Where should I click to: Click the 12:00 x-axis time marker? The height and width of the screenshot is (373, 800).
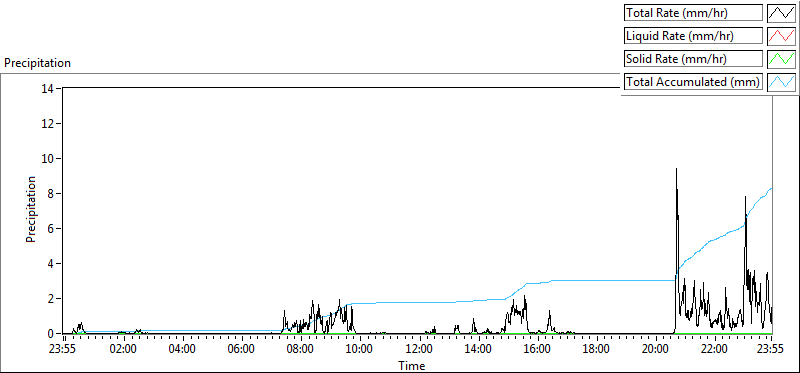click(419, 350)
